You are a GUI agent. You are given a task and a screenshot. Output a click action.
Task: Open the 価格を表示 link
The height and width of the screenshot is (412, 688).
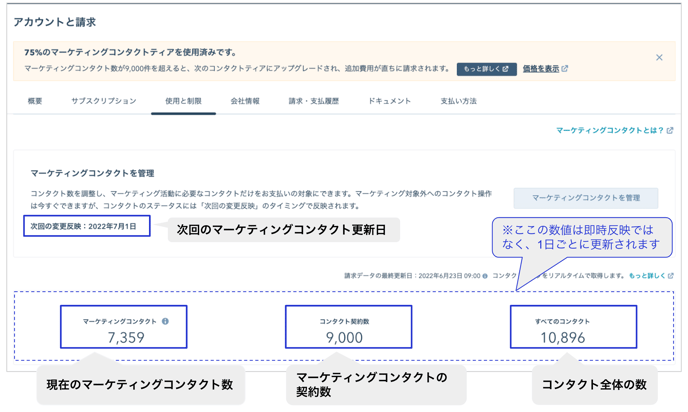pos(545,69)
